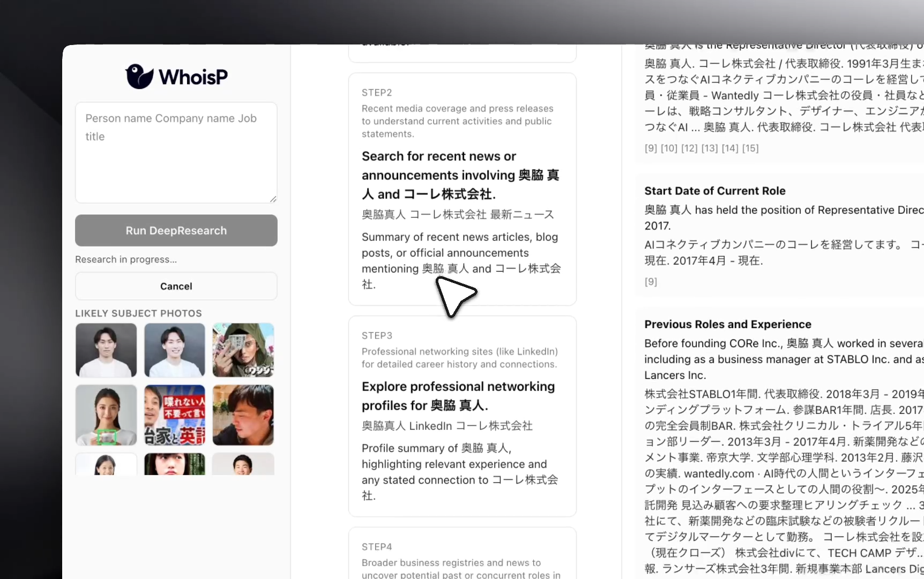This screenshot has height=579, width=924.
Task: Open citation [12] reference link
Action: [x=689, y=149]
